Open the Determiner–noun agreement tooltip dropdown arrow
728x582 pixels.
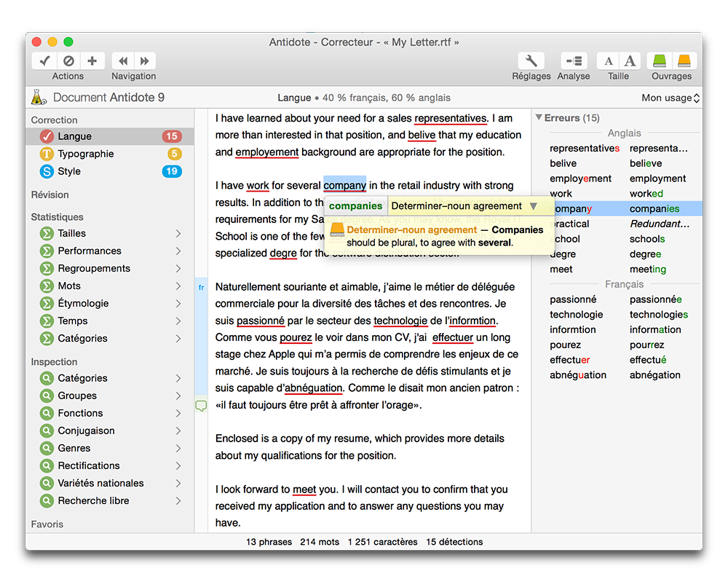[x=534, y=205]
